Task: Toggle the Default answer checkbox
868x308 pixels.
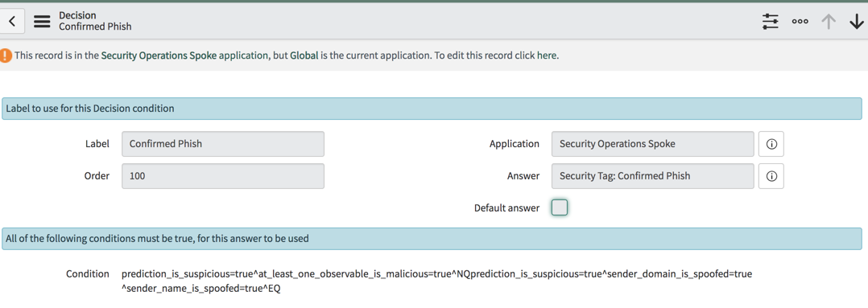Action: tap(560, 208)
